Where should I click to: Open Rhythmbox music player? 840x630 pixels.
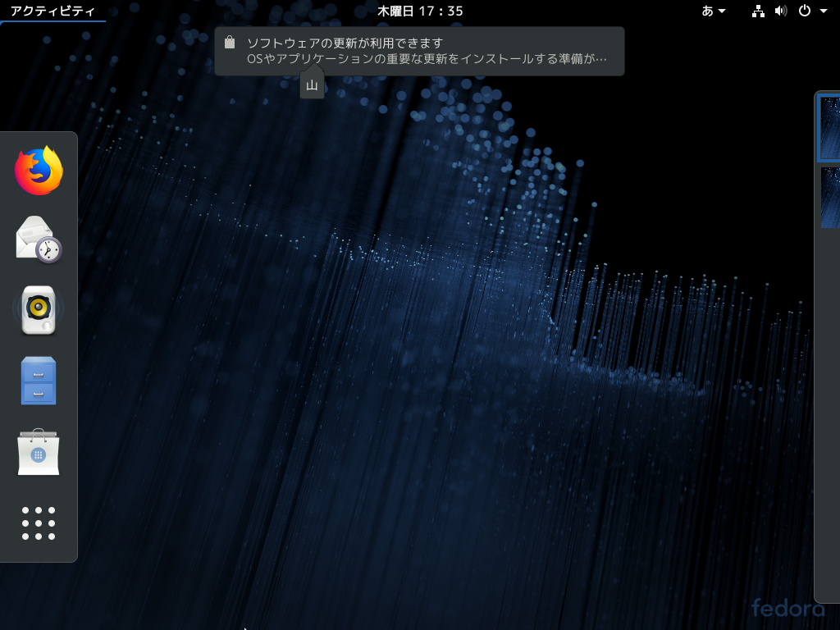pos(39,310)
